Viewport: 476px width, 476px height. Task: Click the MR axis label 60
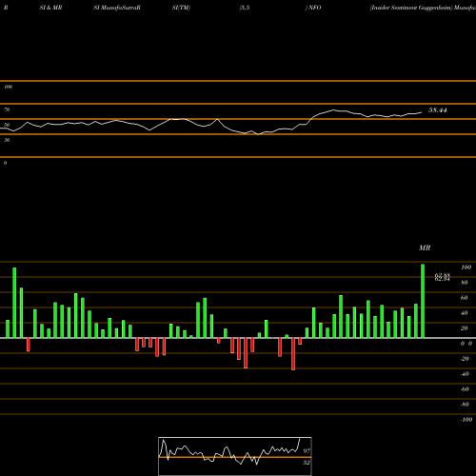pos(465,298)
